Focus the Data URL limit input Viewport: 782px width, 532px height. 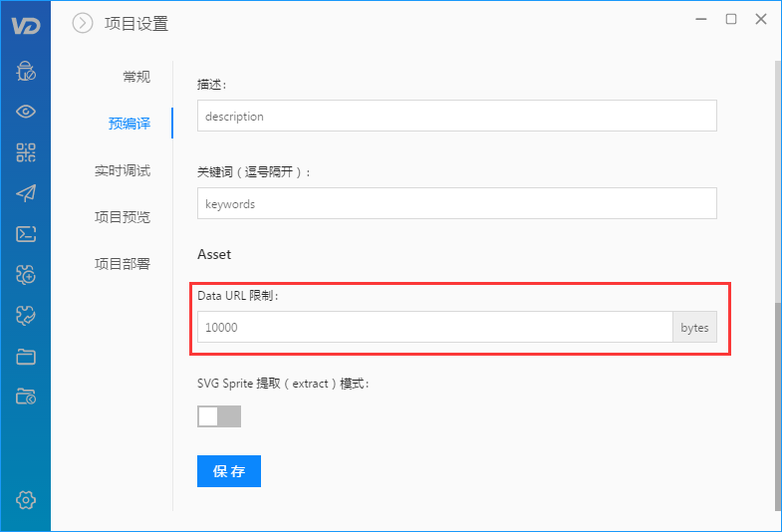coord(435,327)
